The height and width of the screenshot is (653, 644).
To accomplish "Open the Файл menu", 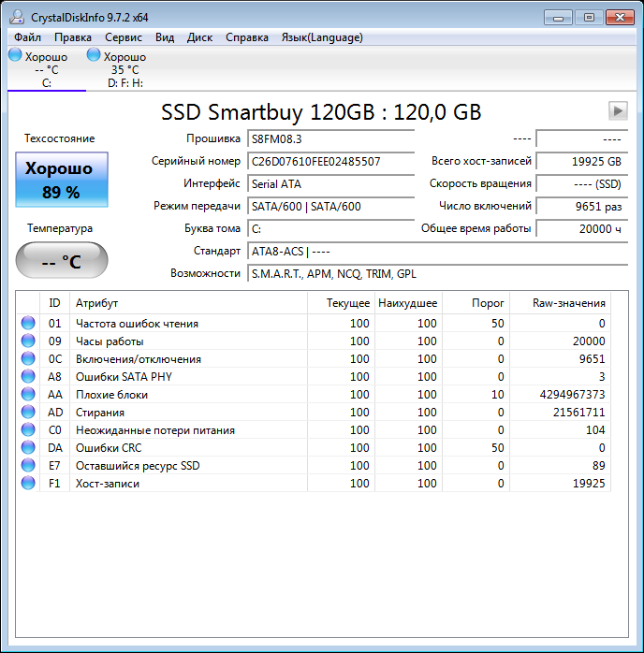I will point(27,37).
